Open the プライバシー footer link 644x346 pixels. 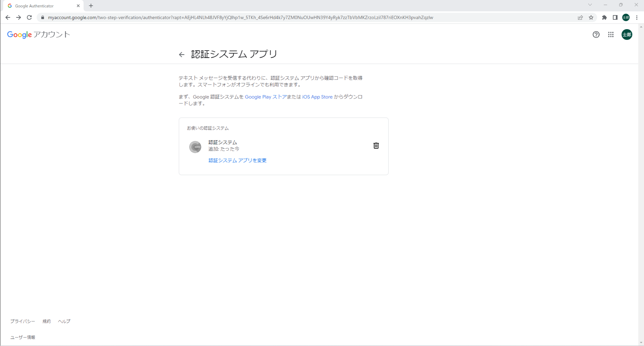23,321
